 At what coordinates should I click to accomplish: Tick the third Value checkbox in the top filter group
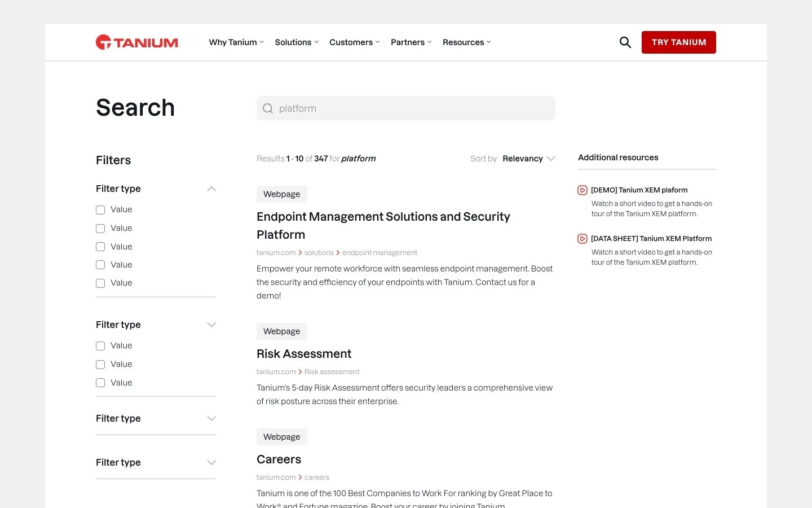[x=100, y=247]
